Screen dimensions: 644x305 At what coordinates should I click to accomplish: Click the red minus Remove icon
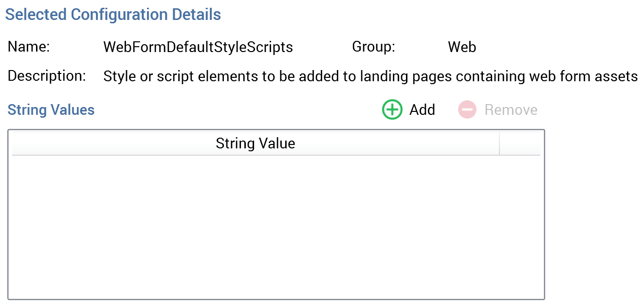(x=467, y=110)
